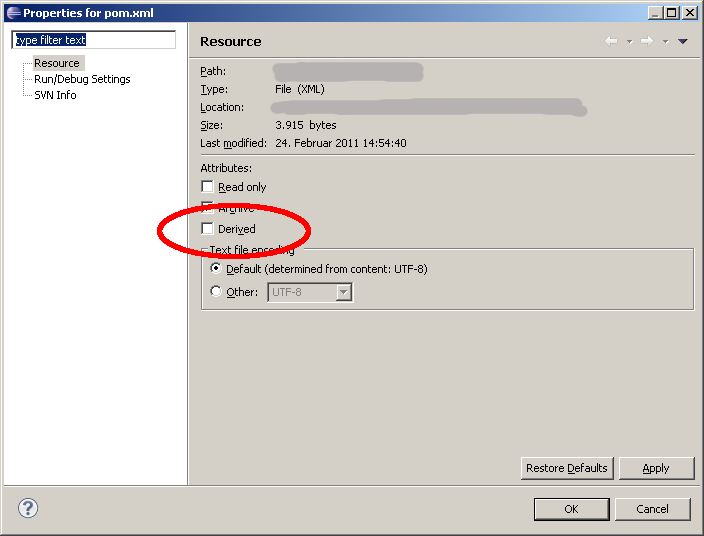704x536 pixels.
Task: Confirm with the OK button
Action: 572,509
